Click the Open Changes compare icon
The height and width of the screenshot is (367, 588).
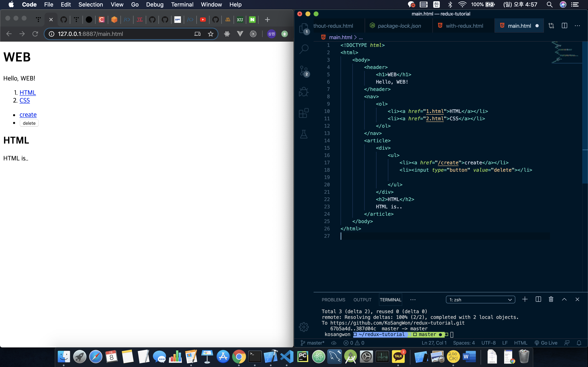(551, 26)
